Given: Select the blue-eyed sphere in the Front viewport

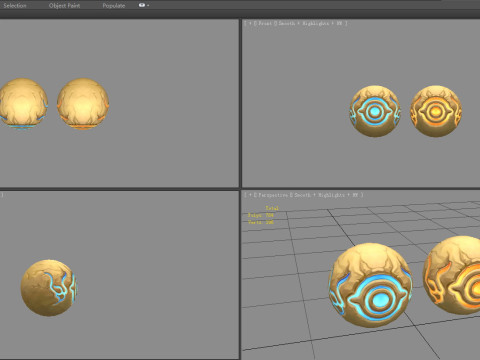Looking at the screenshot, I should (x=375, y=111).
